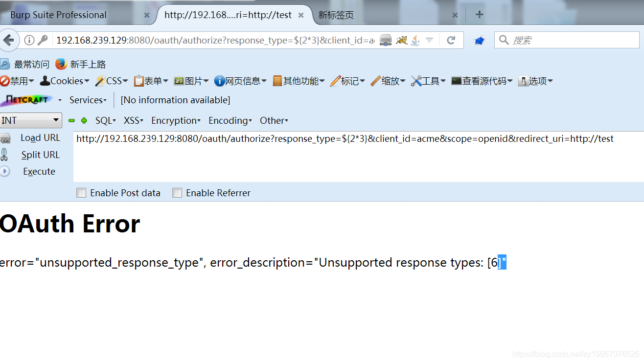The width and height of the screenshot is (644, 363).
Task: Open the address bar history dropdown arrow
Action: click(x=429, y=40)
